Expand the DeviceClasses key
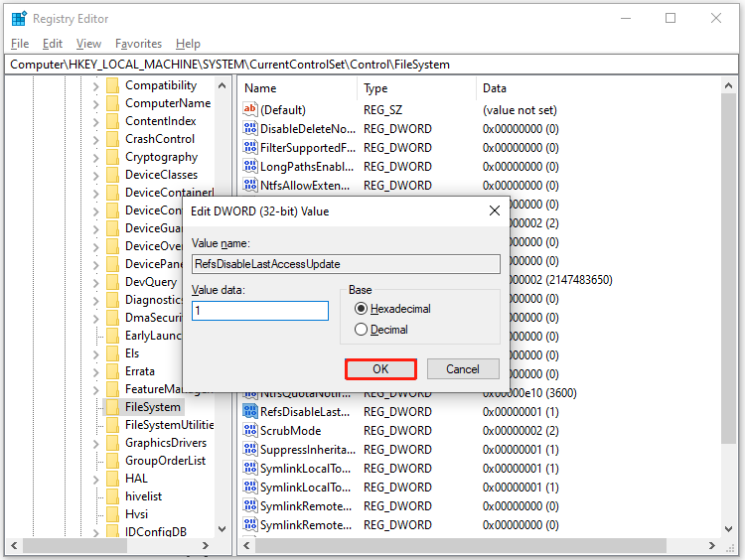745x560 pixels. tap(96, 176)
